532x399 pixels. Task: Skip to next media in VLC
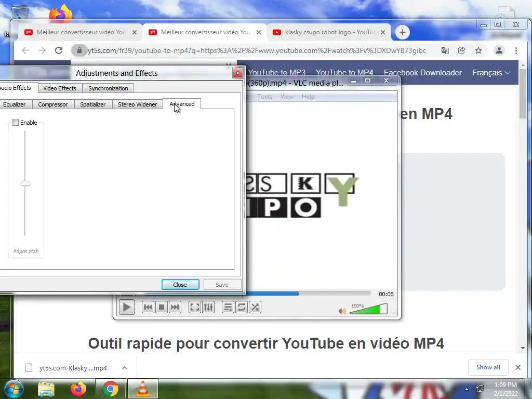175,308
